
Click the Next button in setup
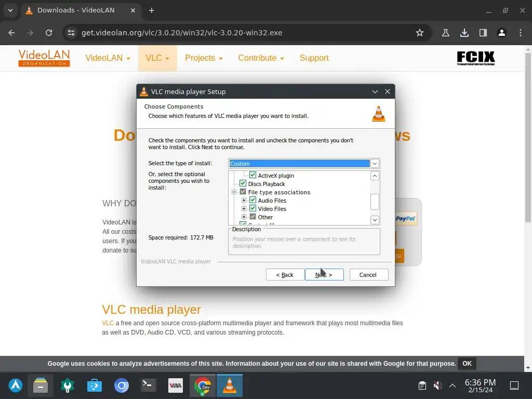coord(324,275)
